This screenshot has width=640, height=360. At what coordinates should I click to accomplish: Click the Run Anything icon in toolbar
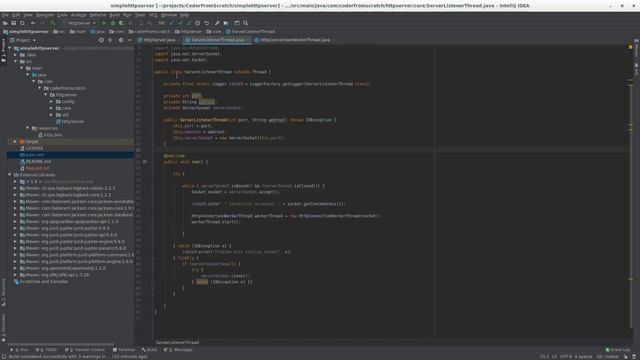coord(226,23)
